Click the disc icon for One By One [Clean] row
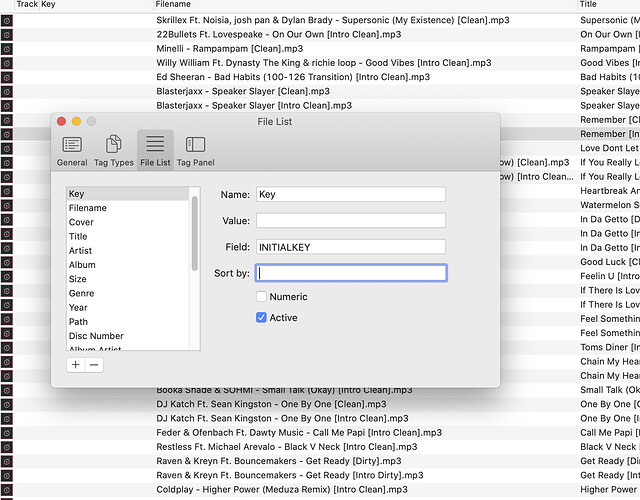Image resolution: width=640 pixels, height=500 pixels. [x=7, y=404]
